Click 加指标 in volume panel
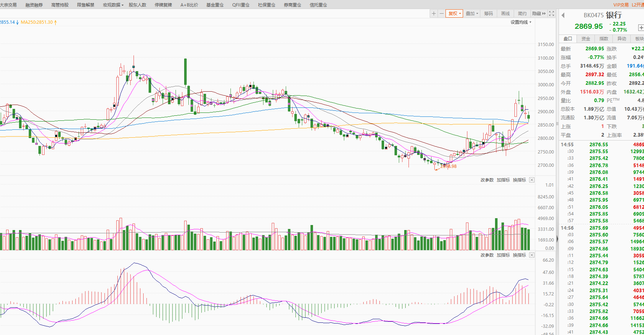 coord(503,180)
